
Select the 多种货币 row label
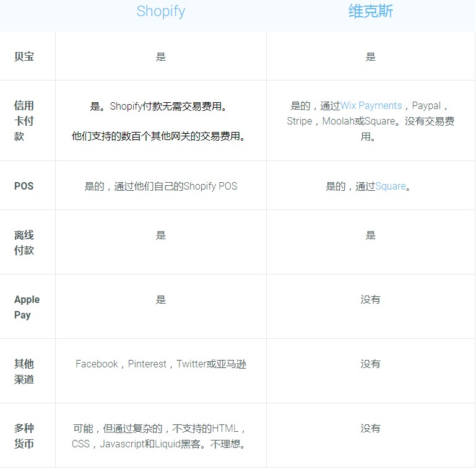pos(24,436)
